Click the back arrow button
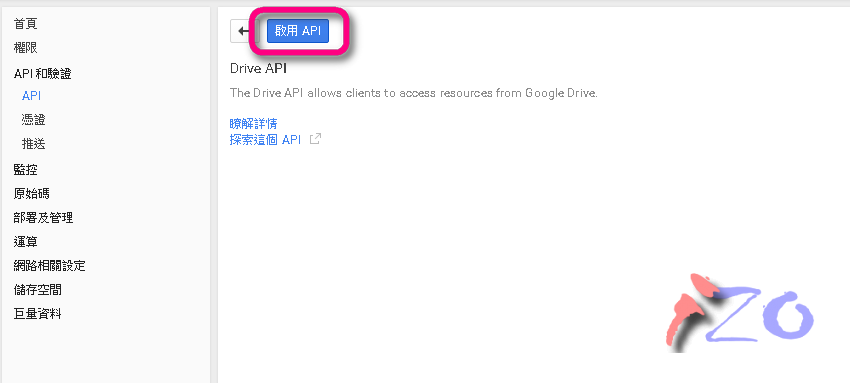Screen dimensions: 850x383 pos(242,31)
